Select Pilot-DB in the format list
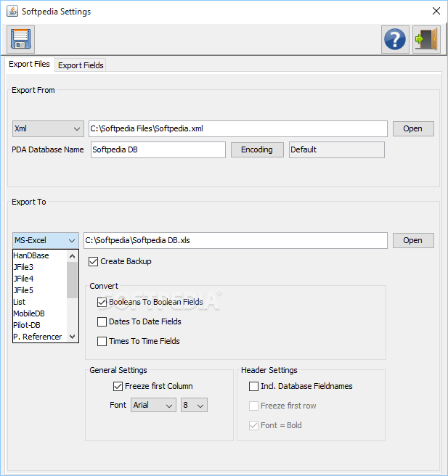Image resolution: width=448 pixels, height=476 pixels. click(x=40, y=325)
